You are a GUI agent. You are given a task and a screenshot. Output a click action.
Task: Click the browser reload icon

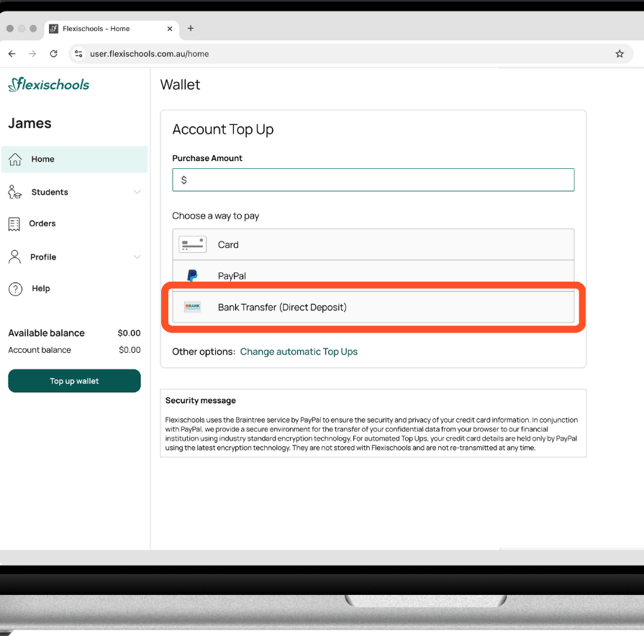click(53, 54)
